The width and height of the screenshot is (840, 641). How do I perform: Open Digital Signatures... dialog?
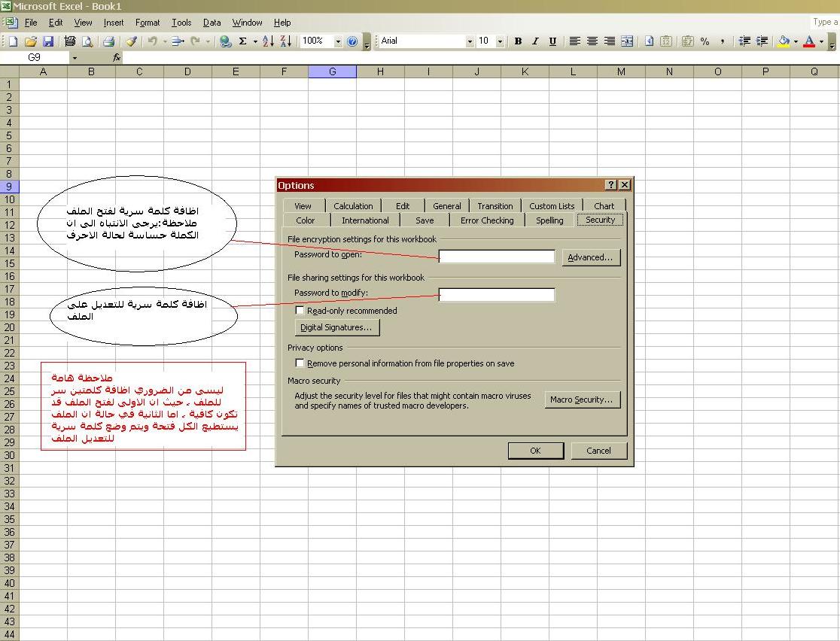pos(336,327)
